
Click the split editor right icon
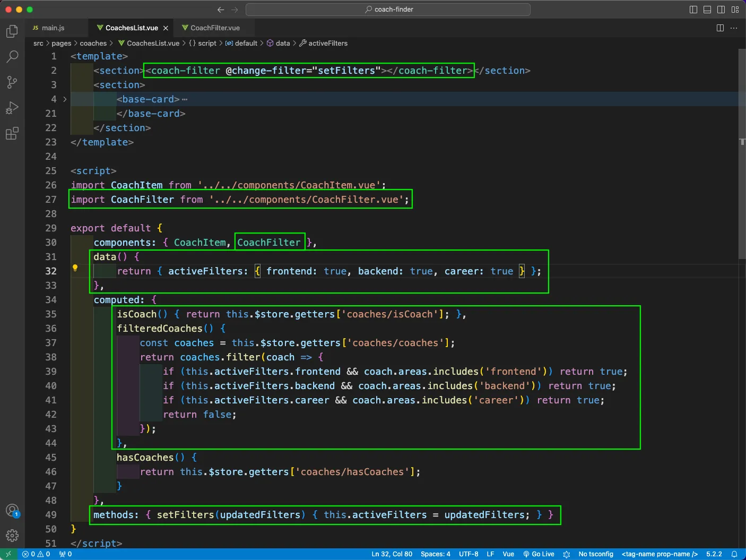(x=720, y=28)
